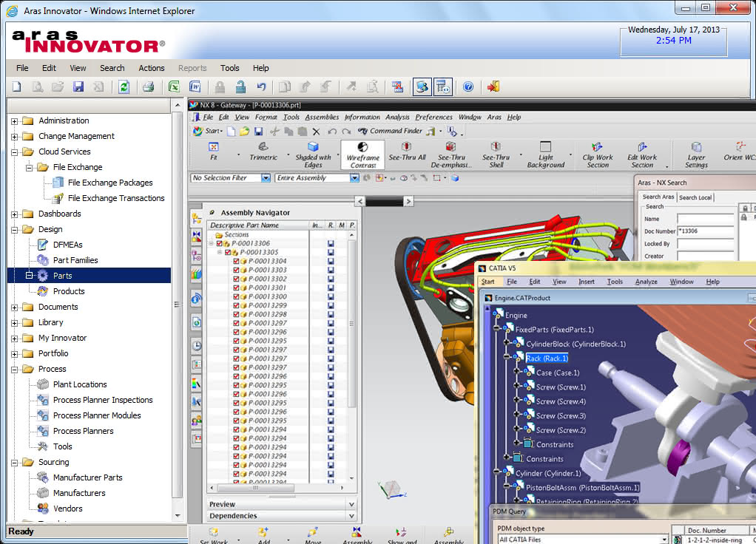Click the open-padlock Unlock icon
The image size is (756, 544).
pyautogui.click(x=240, y=86)
